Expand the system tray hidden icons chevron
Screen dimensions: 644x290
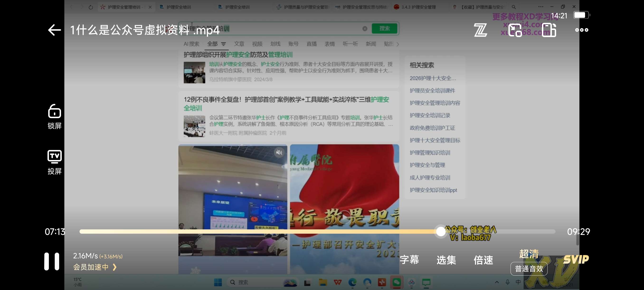click(x=497, y=282)
